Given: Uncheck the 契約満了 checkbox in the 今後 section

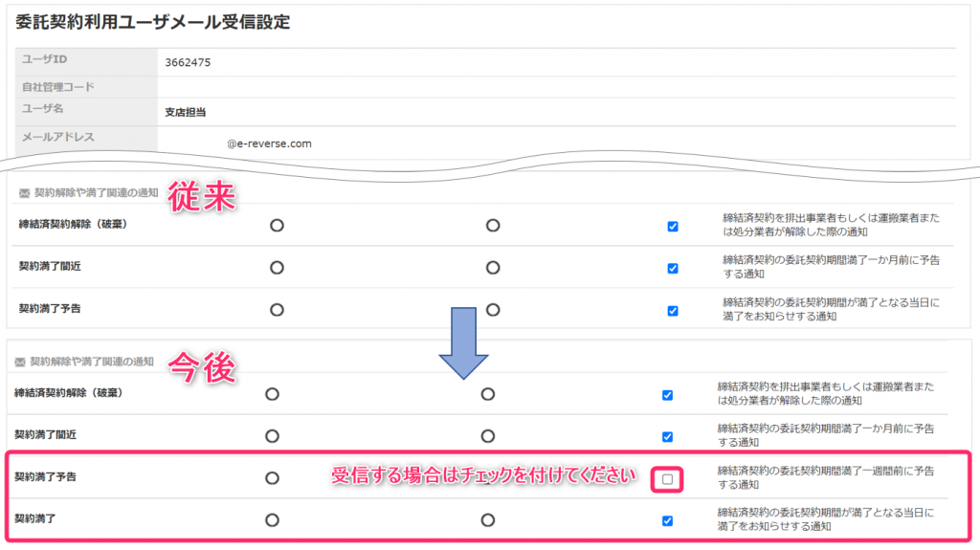Looking at the screenshot, I should [x=667, y=520].
